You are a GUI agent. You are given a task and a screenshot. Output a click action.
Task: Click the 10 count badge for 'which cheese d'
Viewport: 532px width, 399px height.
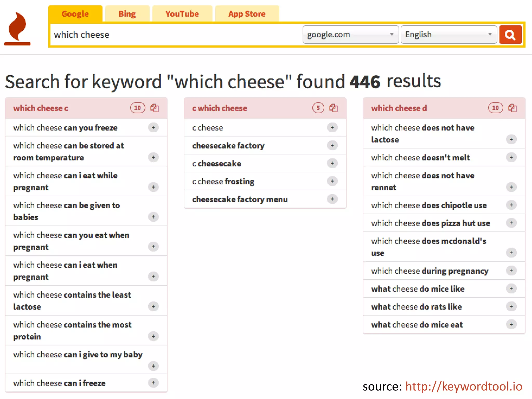(495, 108)
